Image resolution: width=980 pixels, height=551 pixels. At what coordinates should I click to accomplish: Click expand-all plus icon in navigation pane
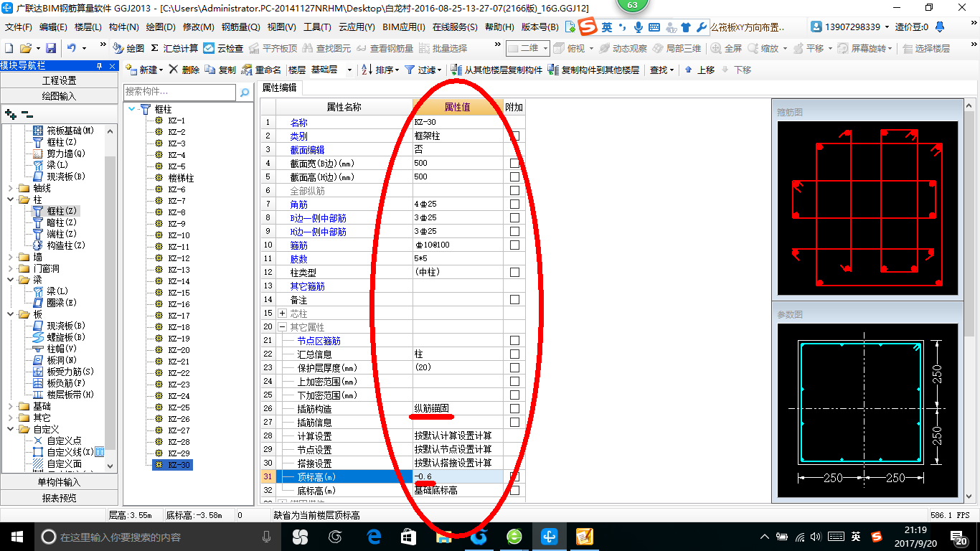tap(10, 114)
